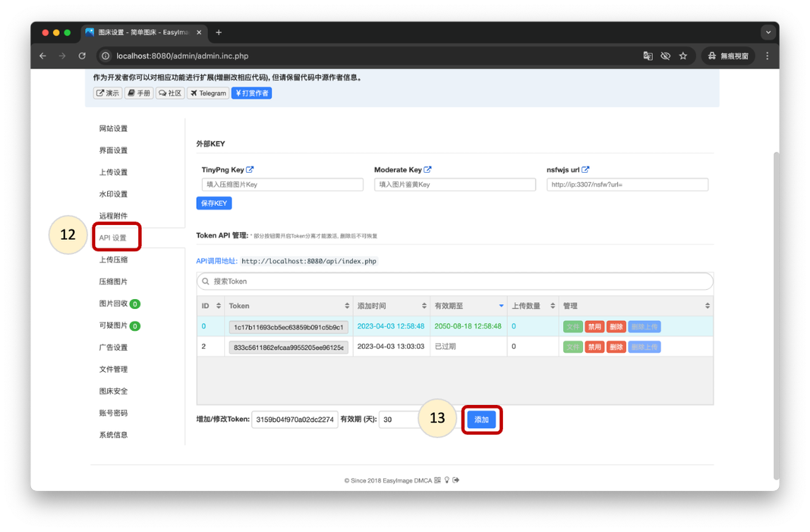This screenshot has width=810, height=532.
Task: Open the TinyPng Key external link icon
Action: [x=250, y=169]
